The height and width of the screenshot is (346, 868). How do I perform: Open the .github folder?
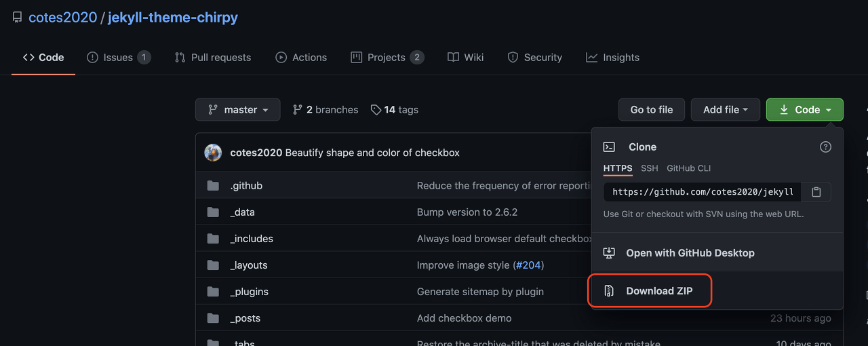pyautogui.click(x=246, y=186)
